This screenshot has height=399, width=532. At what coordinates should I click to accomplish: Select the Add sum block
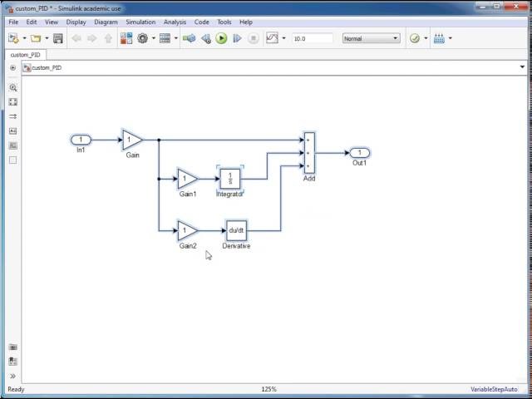click(x=309, y=153)
